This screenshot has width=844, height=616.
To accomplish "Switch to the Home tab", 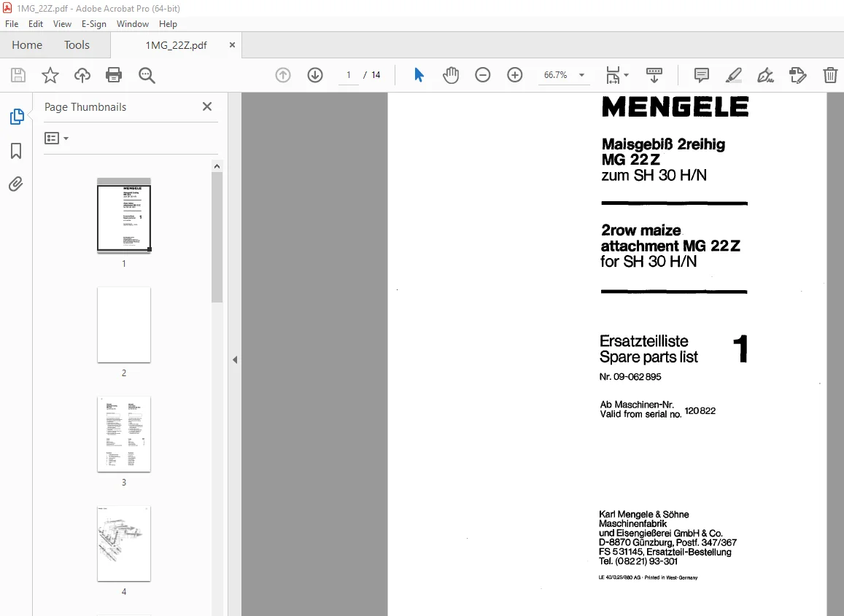I will tap(27, 44).
